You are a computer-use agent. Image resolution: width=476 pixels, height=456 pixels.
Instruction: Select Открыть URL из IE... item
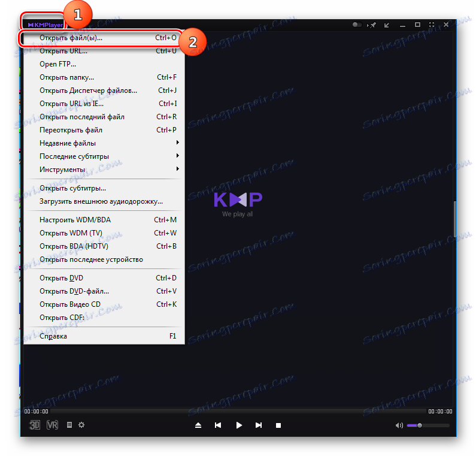coord(104,104)
